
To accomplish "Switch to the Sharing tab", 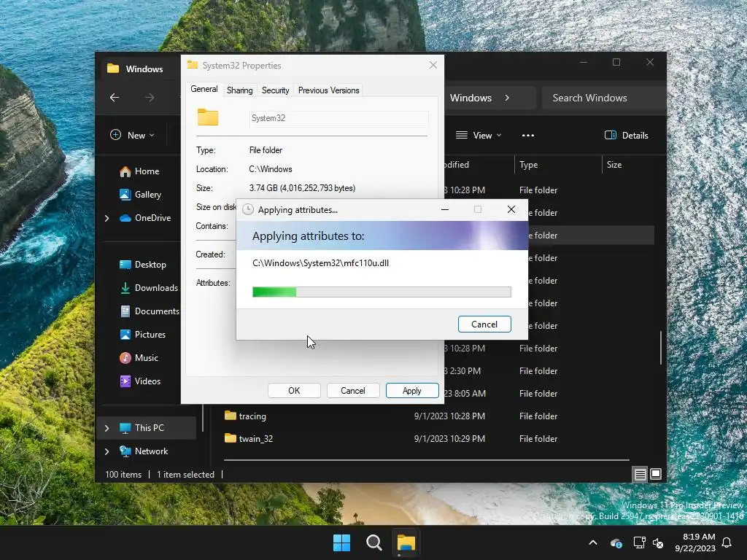I will pyautogui.click(x=239, y=90).
